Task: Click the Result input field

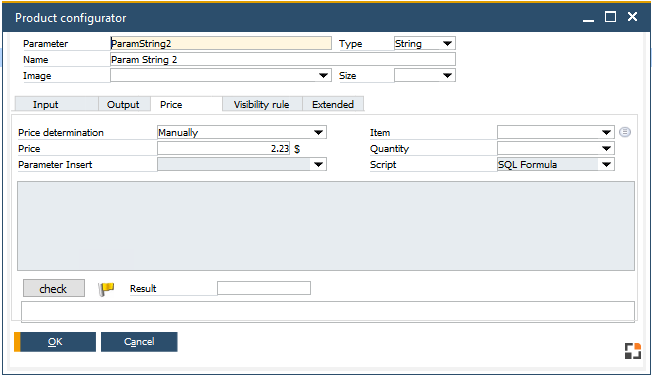Action: (x=264, y=288)
